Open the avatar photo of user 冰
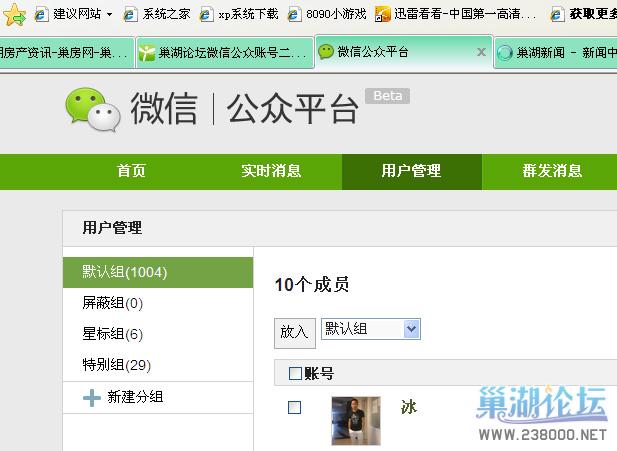The height and width of the screenshot is (451, 617). (356, 421)
